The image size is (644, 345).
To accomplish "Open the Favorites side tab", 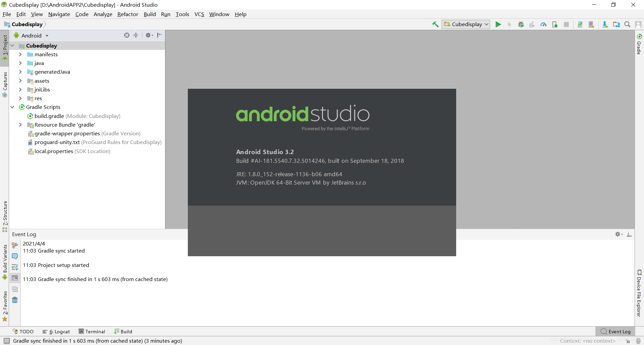I will [x=5, y=306].
